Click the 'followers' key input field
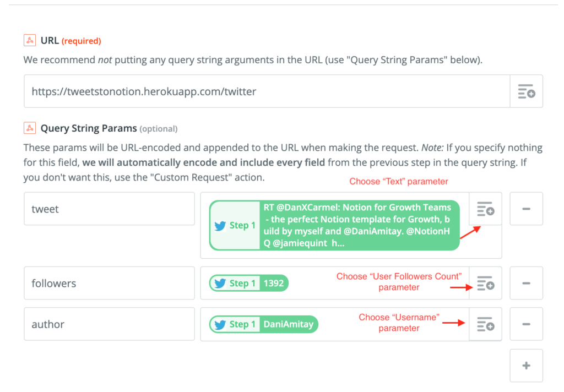 109,284
